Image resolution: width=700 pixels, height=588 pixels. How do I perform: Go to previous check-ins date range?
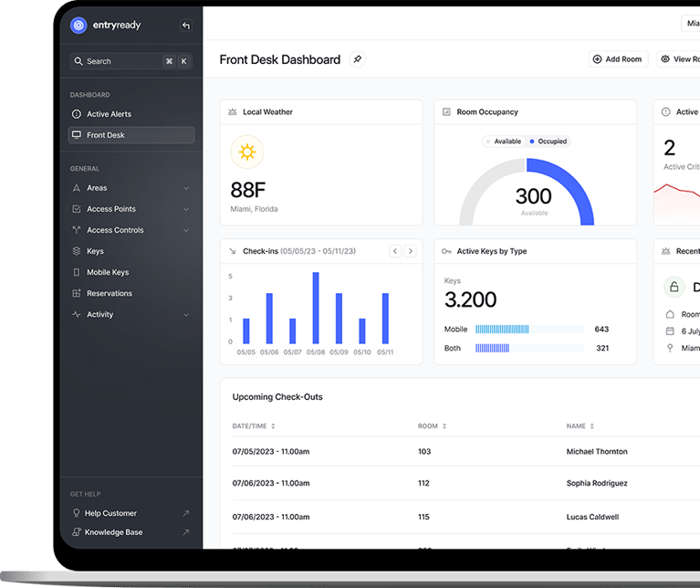pos(395,251)
